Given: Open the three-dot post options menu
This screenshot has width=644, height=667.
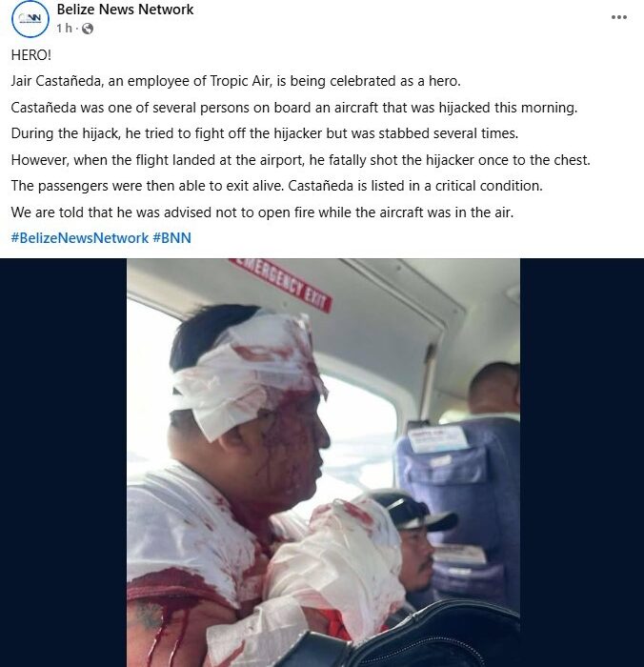Looking at the screenshot, I should coord(619,17).
